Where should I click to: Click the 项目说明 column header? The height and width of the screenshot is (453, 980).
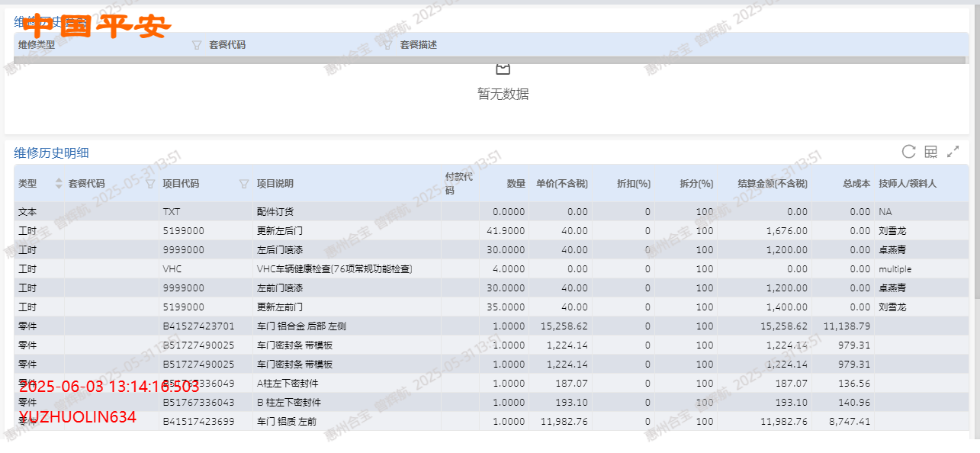coord(275,184)
